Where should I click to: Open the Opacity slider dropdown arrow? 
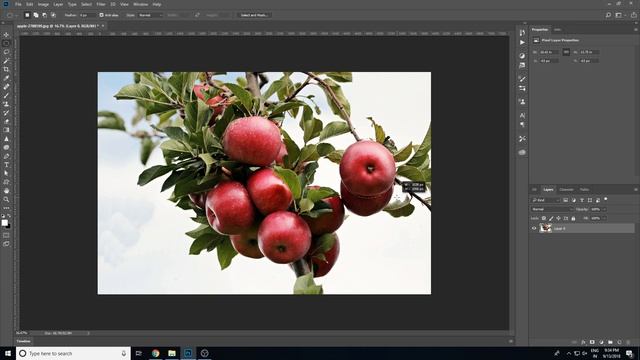tap(604, 209)
